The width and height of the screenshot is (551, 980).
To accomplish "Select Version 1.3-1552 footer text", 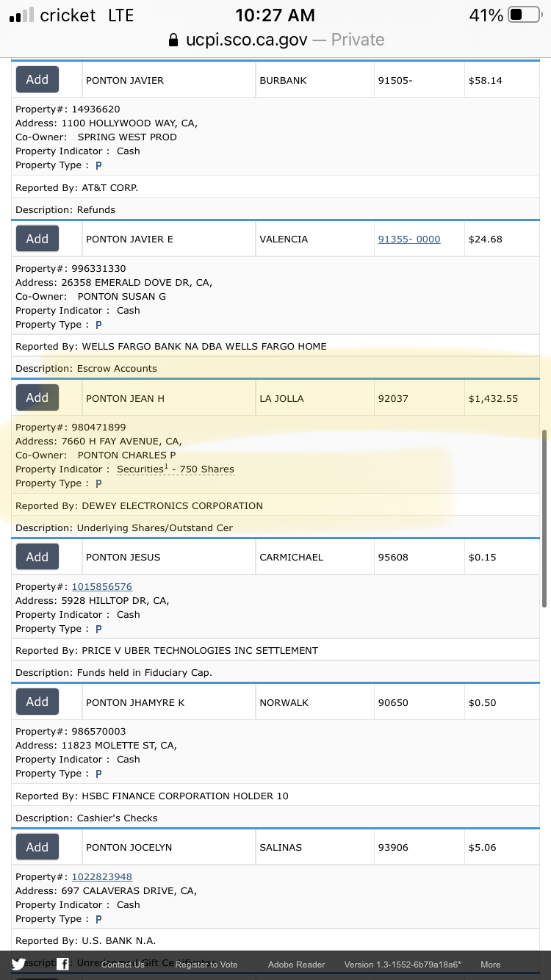I will [403, 965].
